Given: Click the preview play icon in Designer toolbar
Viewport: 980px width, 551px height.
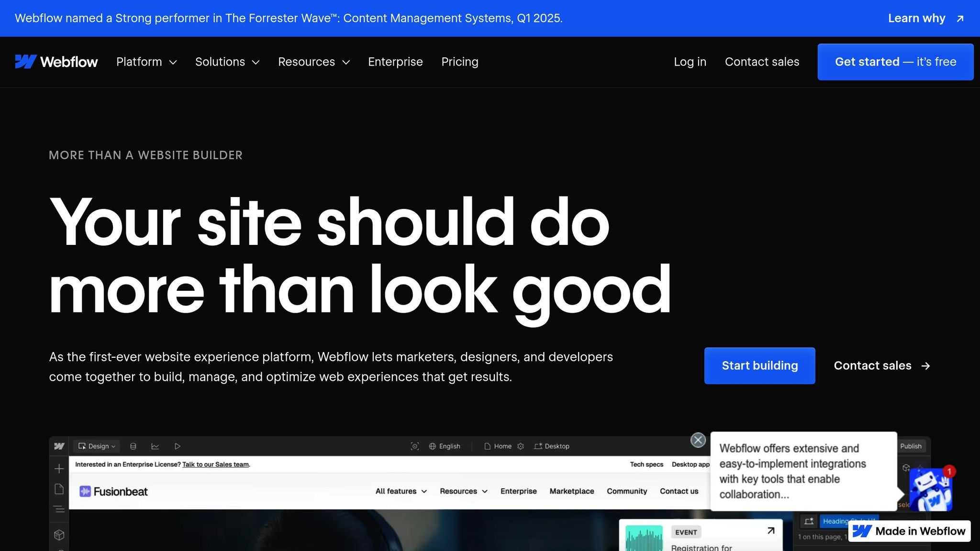Looking at the screenshot, I should click(177, 446).
